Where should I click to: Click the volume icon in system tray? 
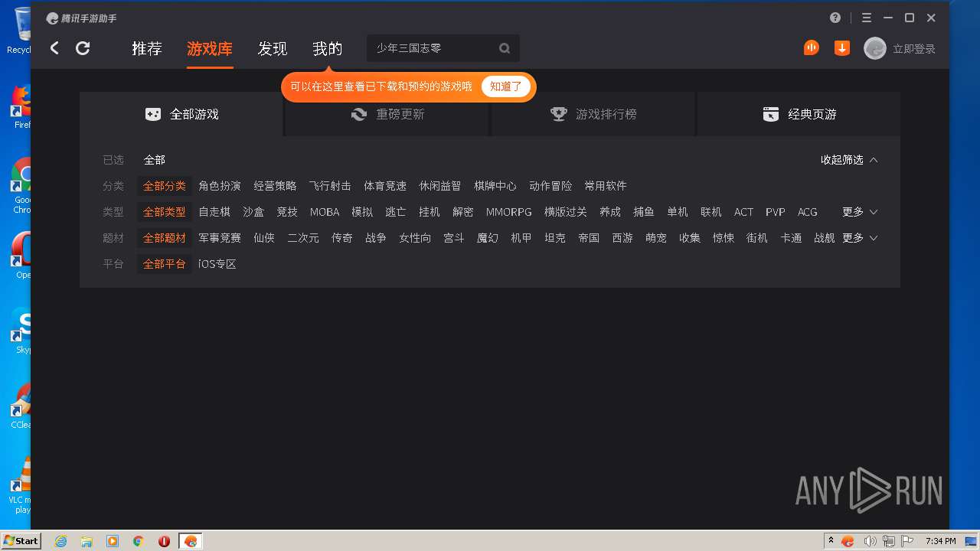[871, 541]
